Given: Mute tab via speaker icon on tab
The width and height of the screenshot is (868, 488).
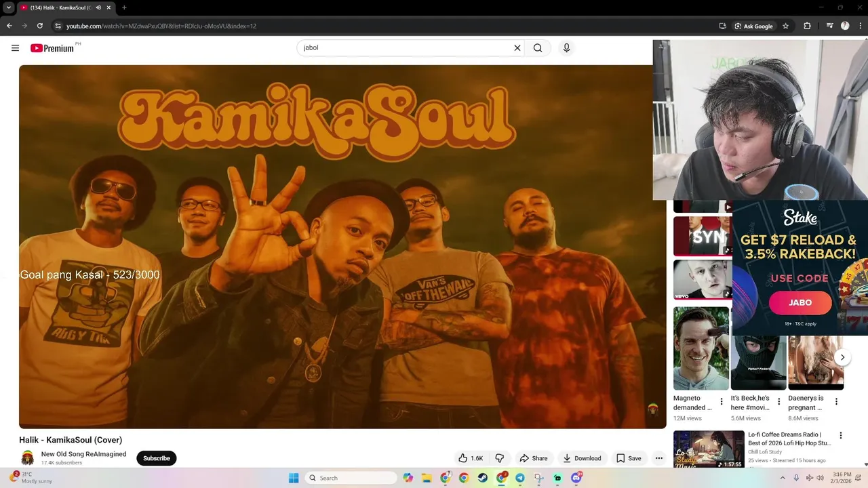Looking at the screenshot, I should click(x=98, y=7).
